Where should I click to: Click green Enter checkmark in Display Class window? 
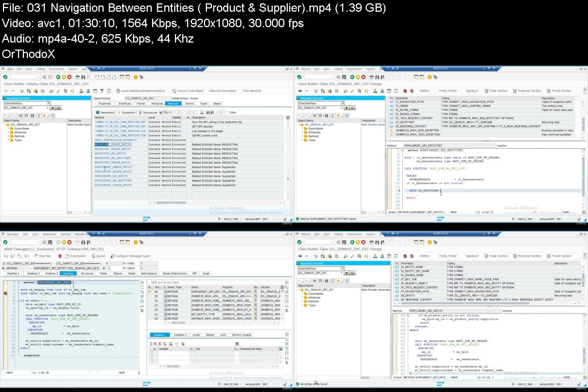coord(5,77)
